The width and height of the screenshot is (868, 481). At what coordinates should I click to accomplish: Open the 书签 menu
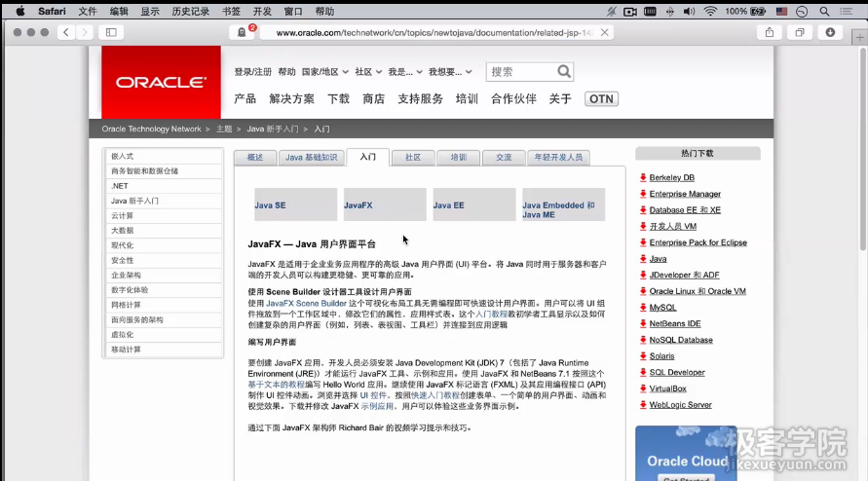[232, 11]
